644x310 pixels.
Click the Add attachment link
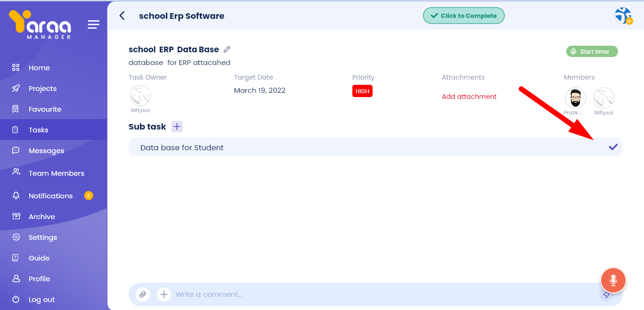[469, 97]
